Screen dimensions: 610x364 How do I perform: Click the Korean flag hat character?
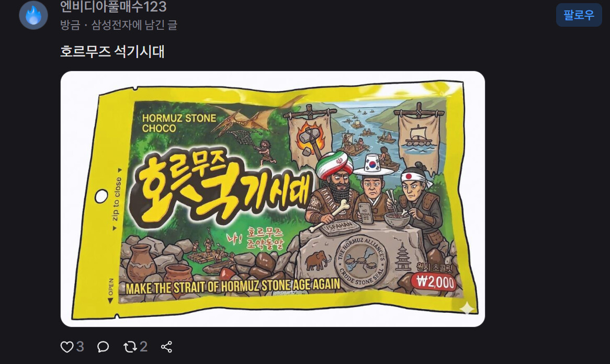coord(372,187)
